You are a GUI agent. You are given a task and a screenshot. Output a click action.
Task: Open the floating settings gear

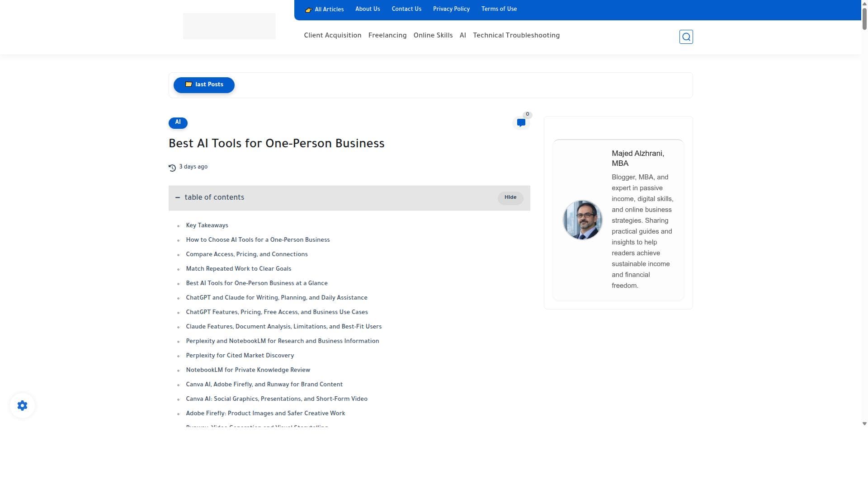click(22, 405)
